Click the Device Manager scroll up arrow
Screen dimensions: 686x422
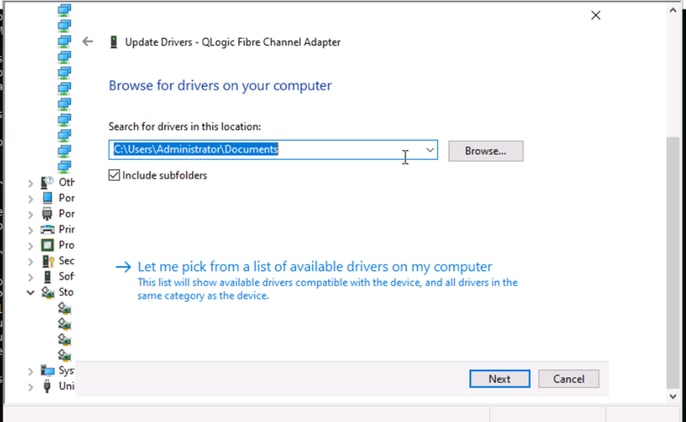coord(673,10)
